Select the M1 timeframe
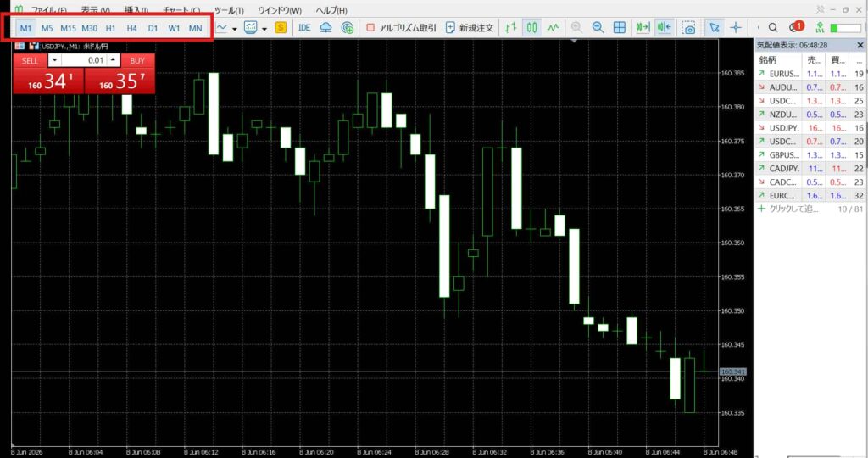The width and height of the screenshot is (868, 458). (25, 28)
